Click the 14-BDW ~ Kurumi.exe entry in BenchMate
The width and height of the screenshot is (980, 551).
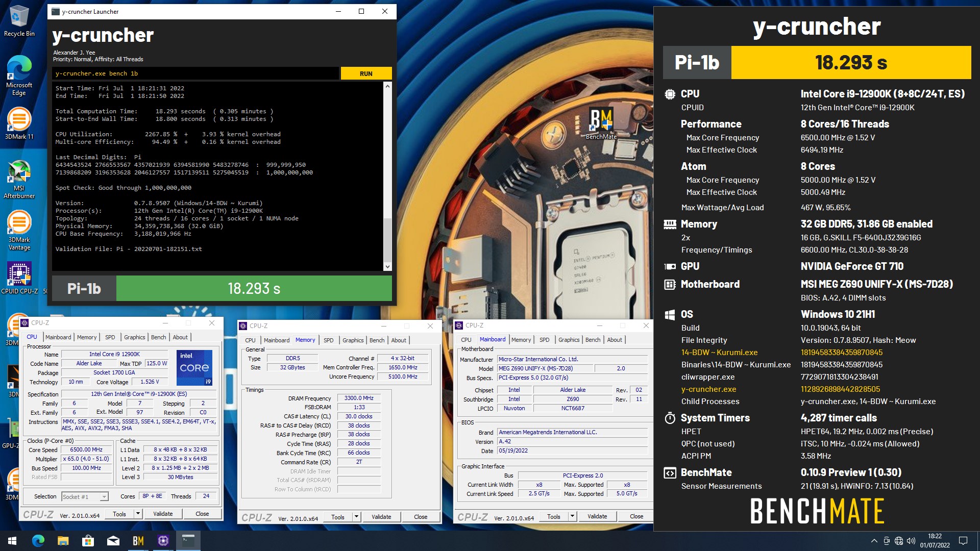[719, 353]
